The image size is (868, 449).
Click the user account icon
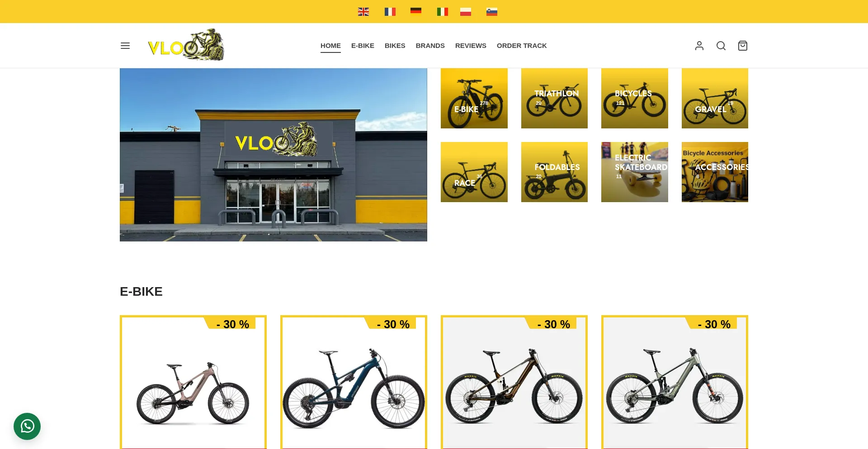(x=699, y=46)
